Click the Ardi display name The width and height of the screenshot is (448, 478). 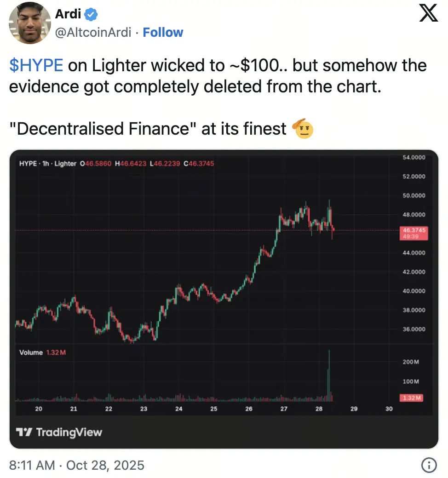click(x=68, y=15)
